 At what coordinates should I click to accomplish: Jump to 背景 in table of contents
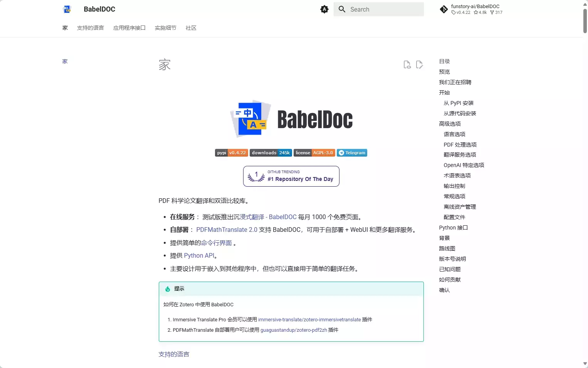pos(444,238)
